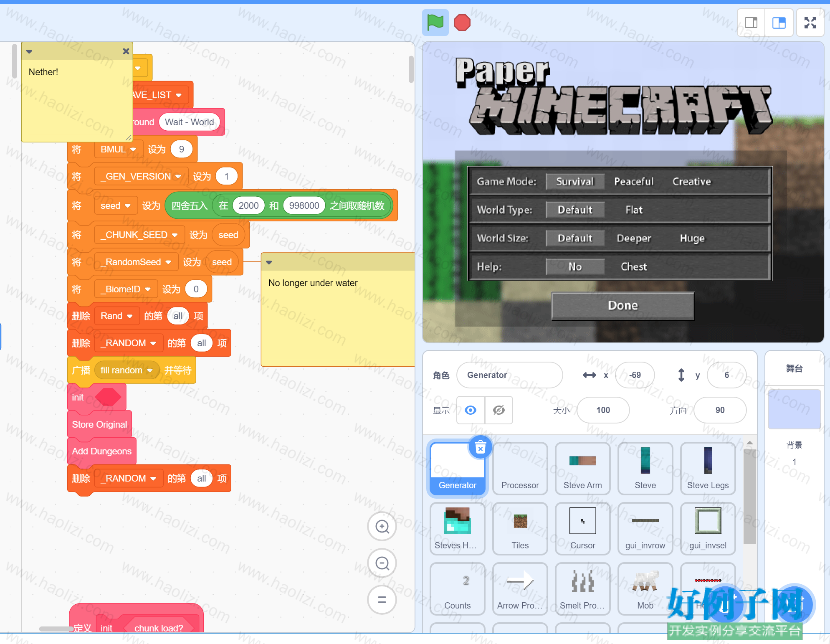The height and width of the screenshot is (644, 830).
Task: Switch to small stage layout icon
Action: click(751, 23)
